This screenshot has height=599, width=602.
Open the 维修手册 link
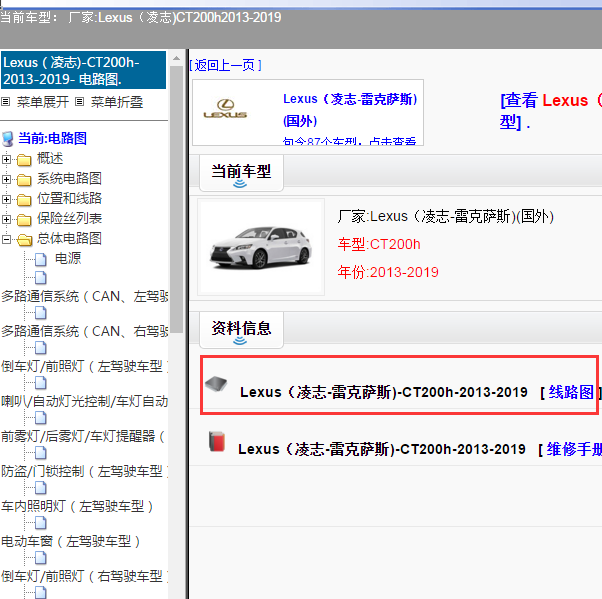pyautogui.click(x=574, y=449)
